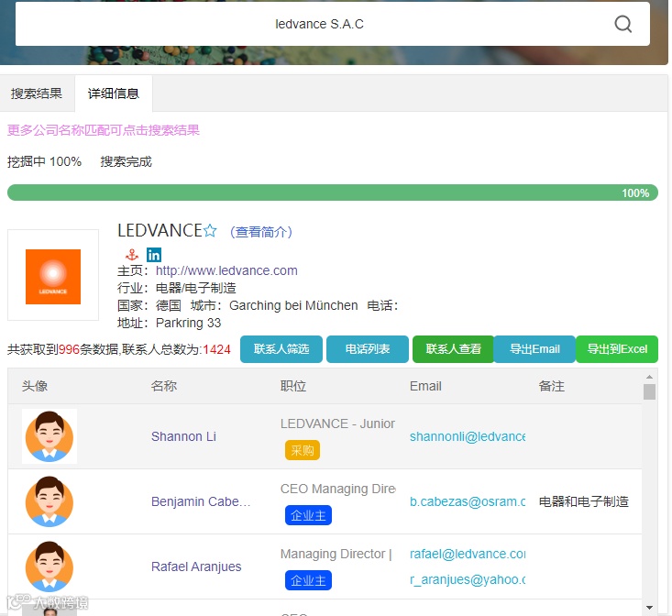Star the LEDVANCE company favorite icon
This screenshot has height=616, width=672.
(x=210, y=231)
